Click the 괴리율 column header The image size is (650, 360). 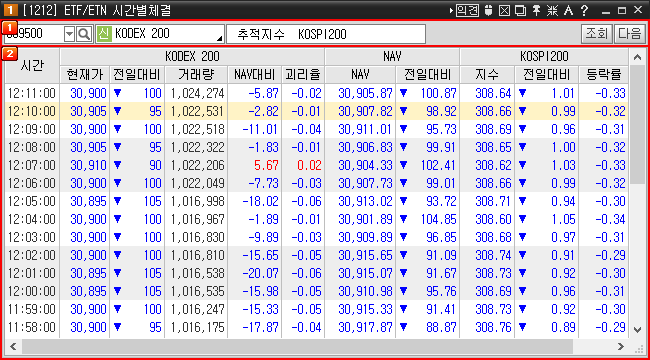pyautogui.click(x=303, y=75)
